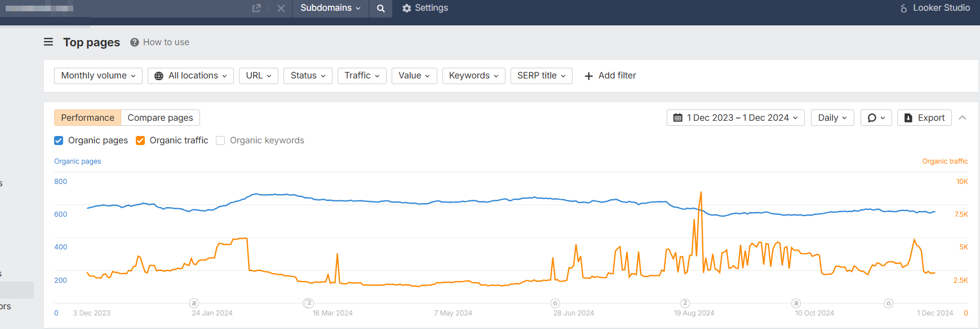Image resolution: width=980 pixels, height=329 pixels.
Task: Open Looker Studio integration
Action: point(934,8)
